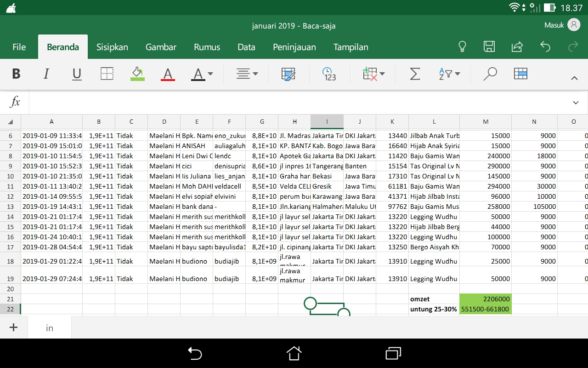Toggle underline formatting
This screenshot has height=368, width=588.
coord(77,74)
